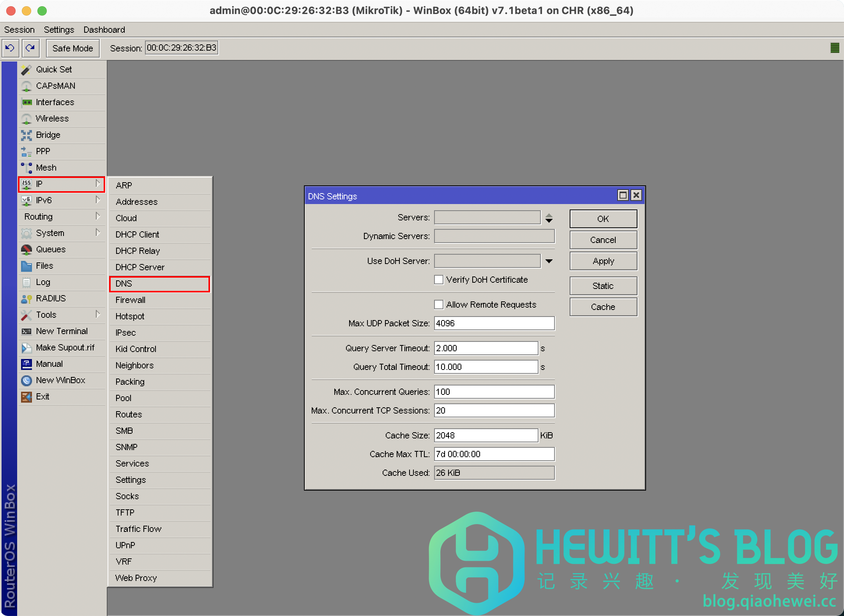Click the Cache Size input field

pyautogui.click(x=486, y=435)
